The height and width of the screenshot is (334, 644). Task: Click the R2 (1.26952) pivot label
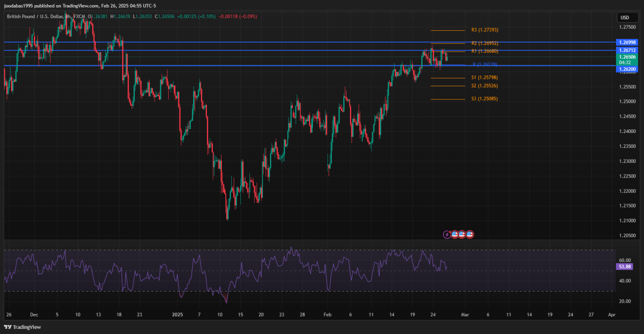pyautogui.click(x=484, y=43)
